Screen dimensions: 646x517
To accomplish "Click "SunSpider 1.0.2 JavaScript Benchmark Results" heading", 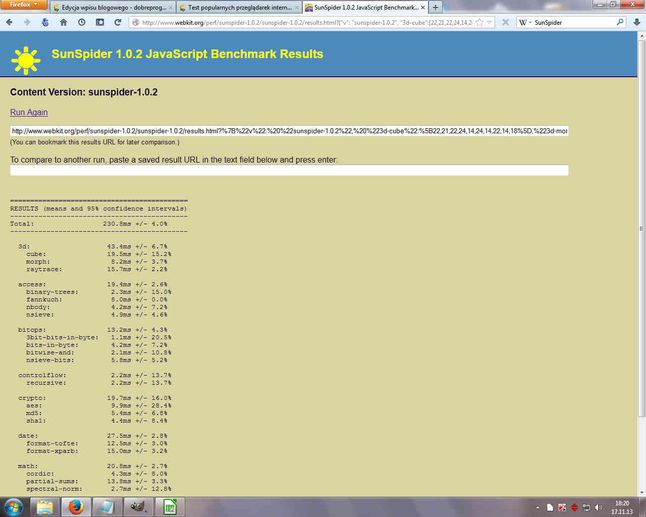I will 187,54.
